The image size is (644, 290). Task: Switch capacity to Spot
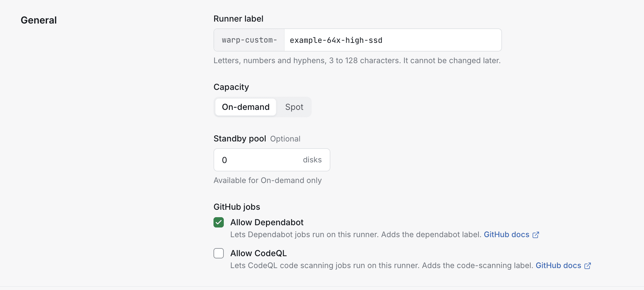(294, 107)
